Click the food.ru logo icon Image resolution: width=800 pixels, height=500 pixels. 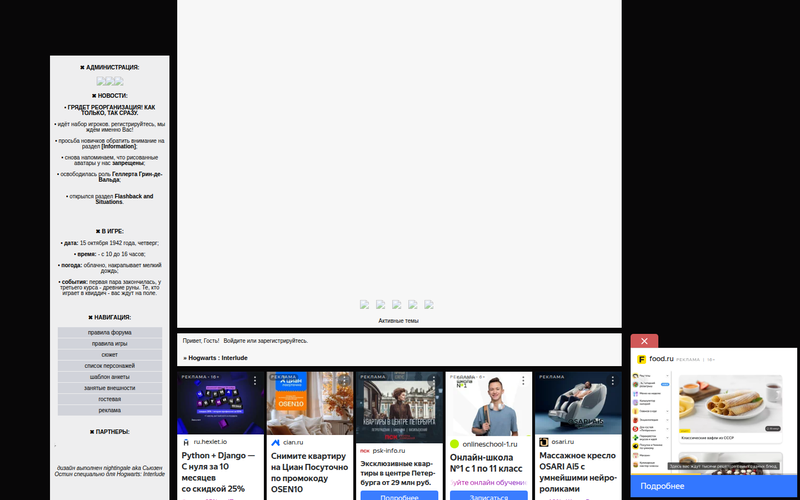pos(641,358)
